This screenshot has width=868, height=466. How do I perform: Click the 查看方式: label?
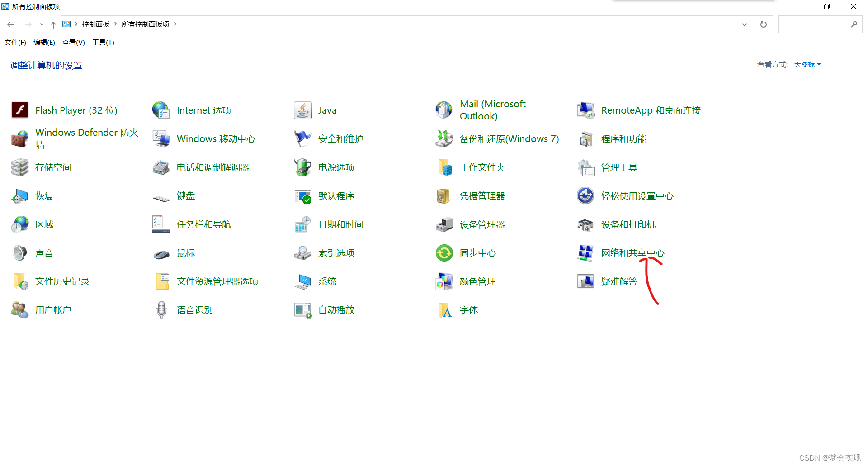click(772, 64)
